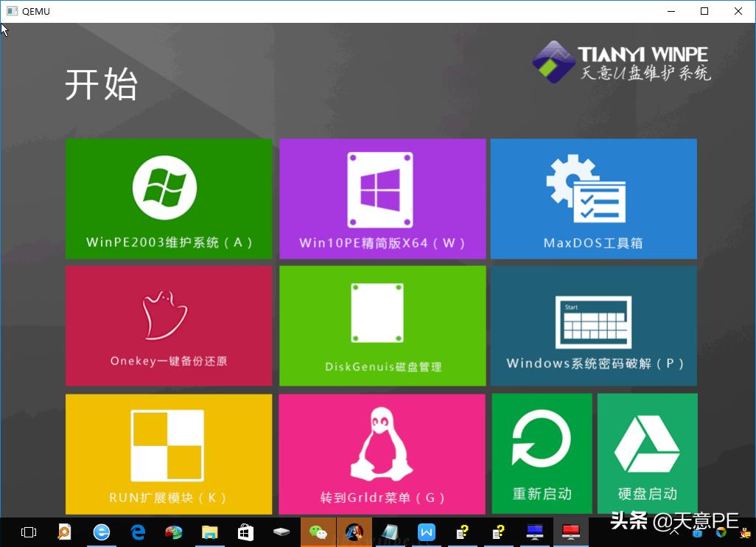This screenshot has width=756, height=547.
Task: Click the TIANYI WINPE logo
Action: click(621, 62)
